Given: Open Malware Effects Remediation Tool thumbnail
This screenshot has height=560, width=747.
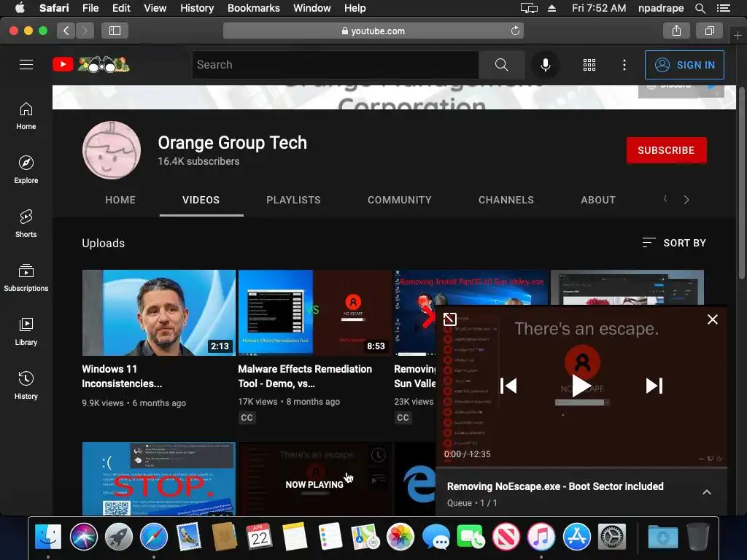Looking at the screenshot, I should [314, 312].
